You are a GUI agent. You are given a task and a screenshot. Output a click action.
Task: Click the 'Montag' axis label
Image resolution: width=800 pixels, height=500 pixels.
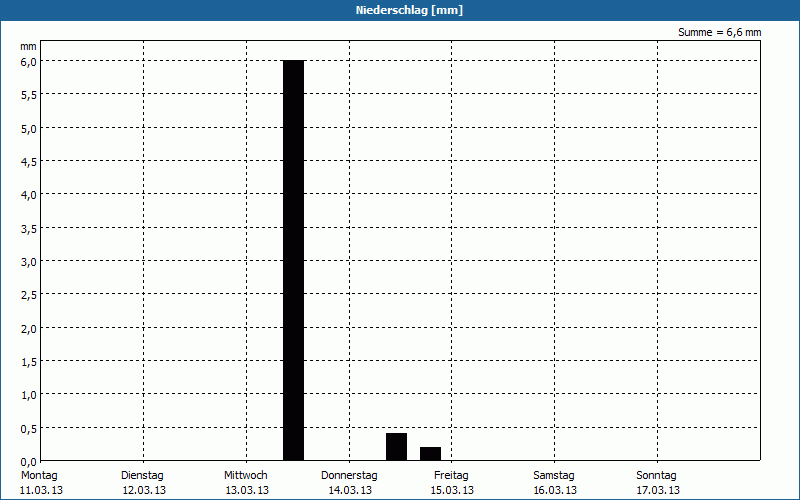point(39,476)
